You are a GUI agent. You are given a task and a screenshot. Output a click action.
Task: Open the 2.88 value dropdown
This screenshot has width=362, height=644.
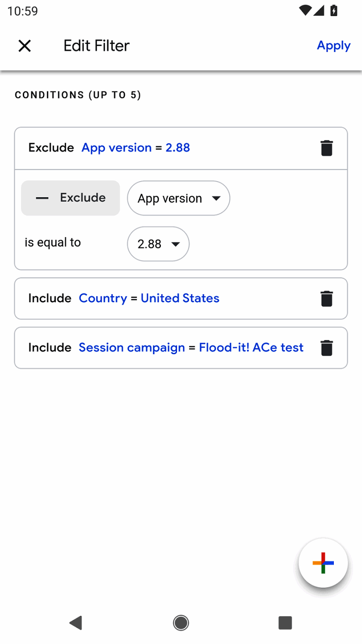click(158, 244)
